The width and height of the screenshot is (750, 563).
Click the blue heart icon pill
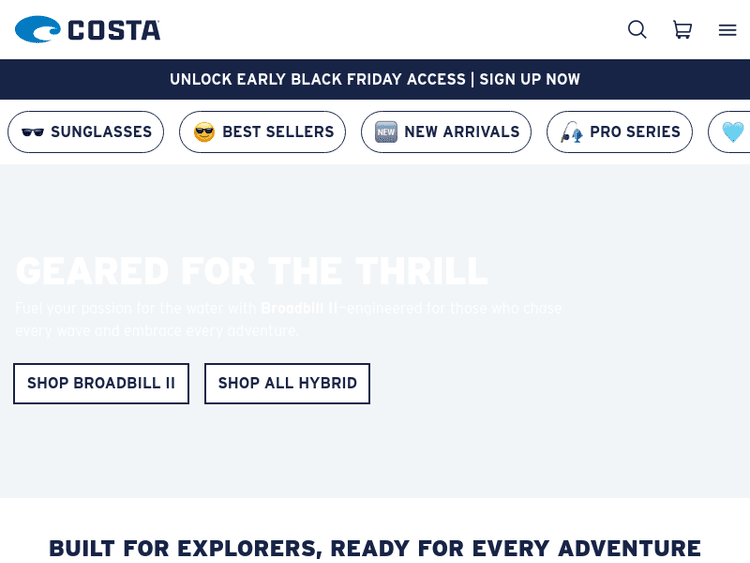(733, 132)
